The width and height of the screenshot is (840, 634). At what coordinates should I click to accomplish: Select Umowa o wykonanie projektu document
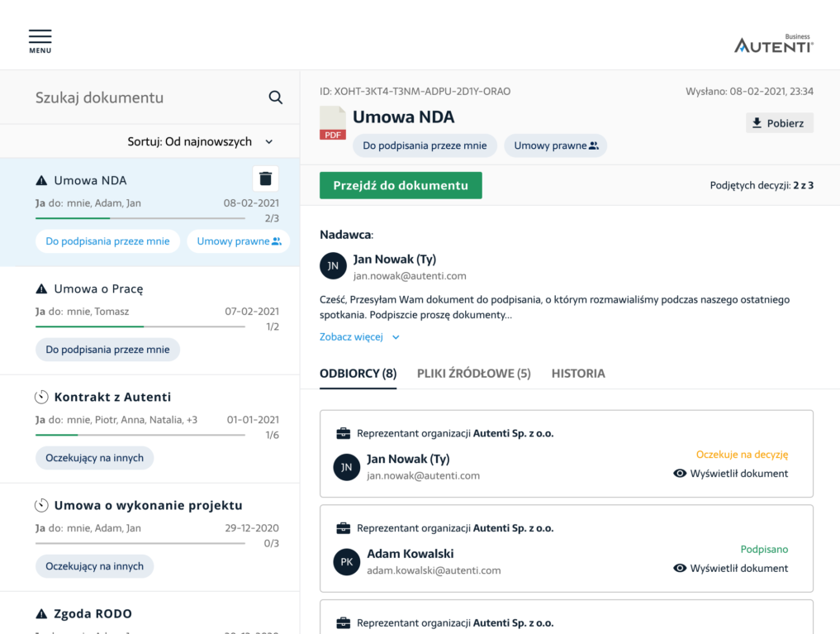coord(148,505)
